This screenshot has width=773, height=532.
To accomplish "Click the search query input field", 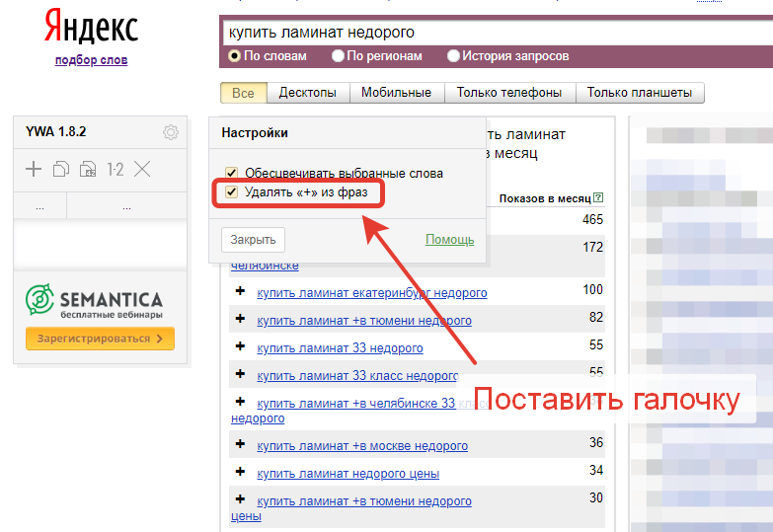I will [x=494, y=33].
